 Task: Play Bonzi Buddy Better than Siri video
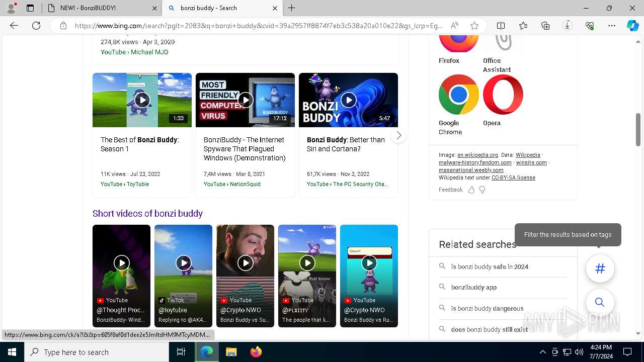[349, 100]
